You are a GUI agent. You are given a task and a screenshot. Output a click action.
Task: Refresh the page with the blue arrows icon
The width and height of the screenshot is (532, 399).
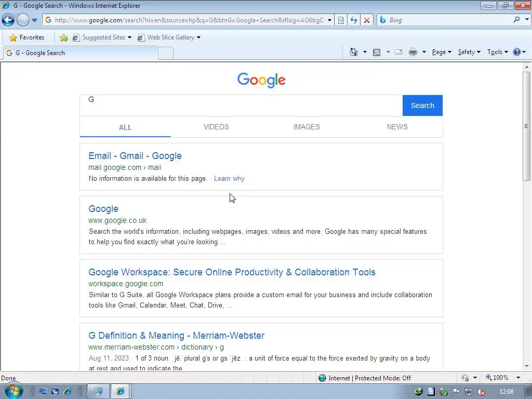(353, 20)
